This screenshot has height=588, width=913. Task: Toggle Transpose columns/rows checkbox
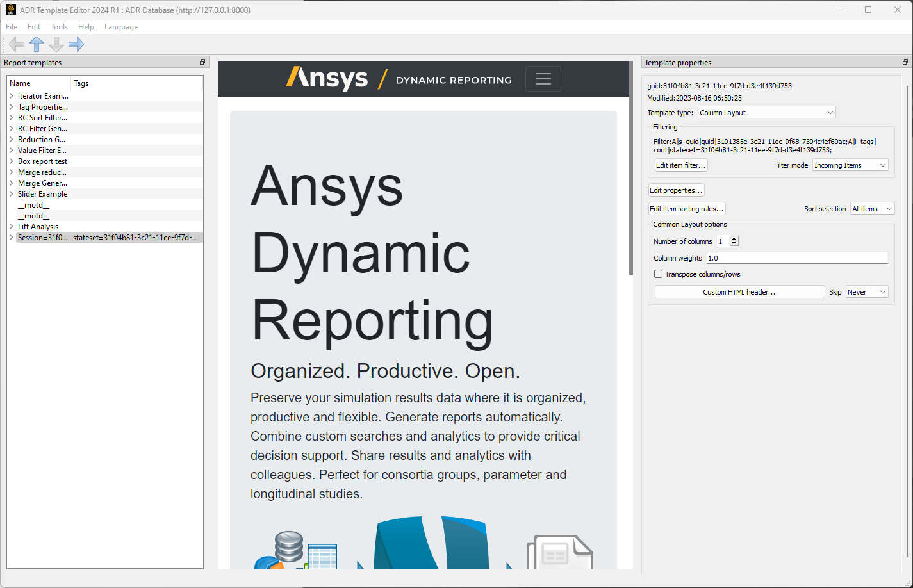[658, 274]
